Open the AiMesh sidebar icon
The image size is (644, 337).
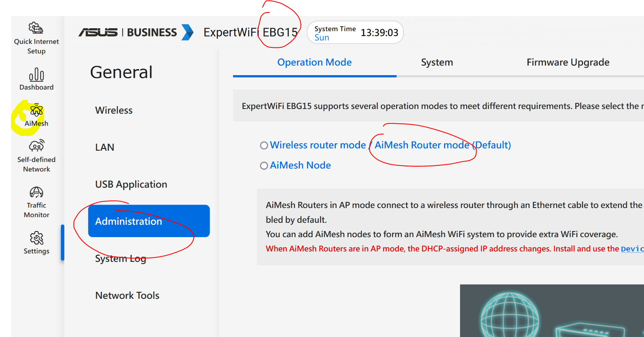[37, 111]
